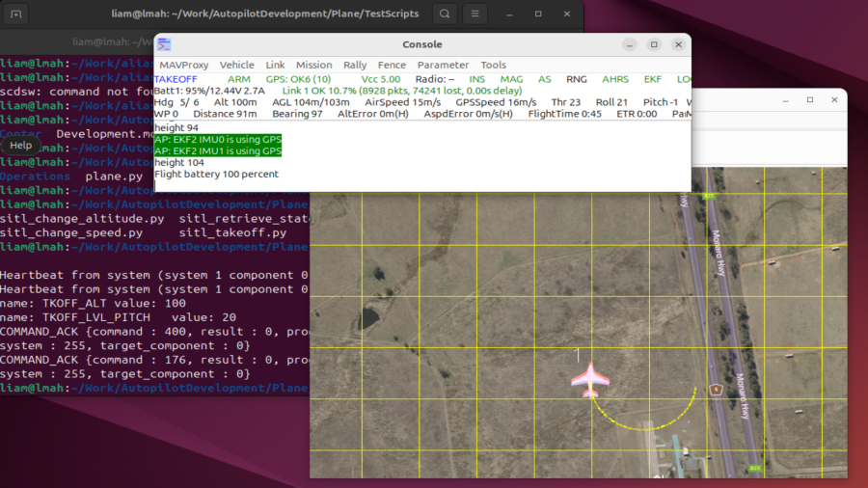The width and height of the screenshot is (868, 488).
Task: Click waypoint 1 marker on the map
Action: [x=578, y=355]
